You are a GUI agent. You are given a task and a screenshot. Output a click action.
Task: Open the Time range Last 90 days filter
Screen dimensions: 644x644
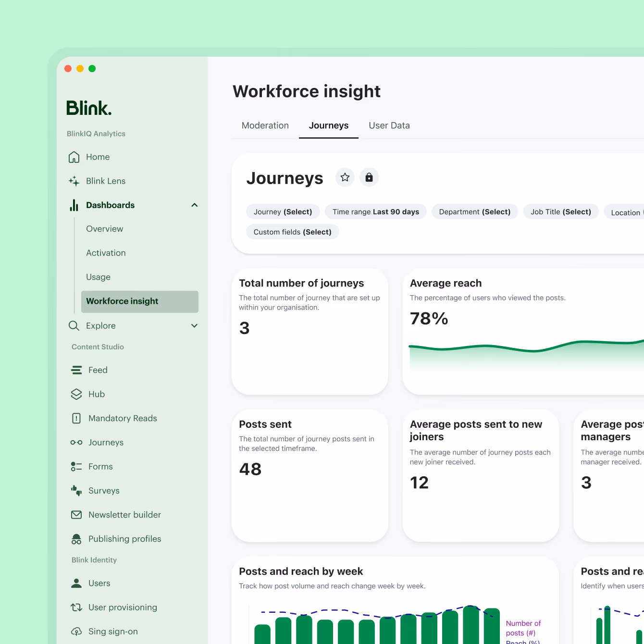click(x=376, y=212)
